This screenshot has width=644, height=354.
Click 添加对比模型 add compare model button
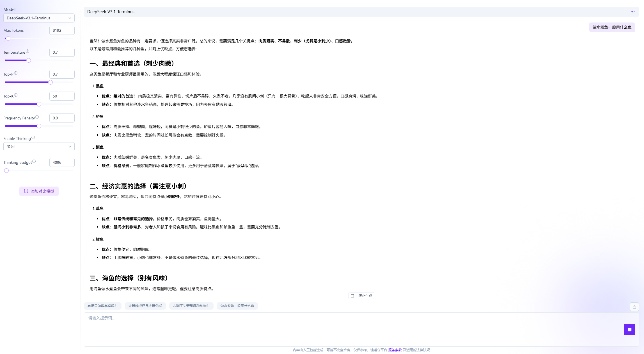point(39,191)
